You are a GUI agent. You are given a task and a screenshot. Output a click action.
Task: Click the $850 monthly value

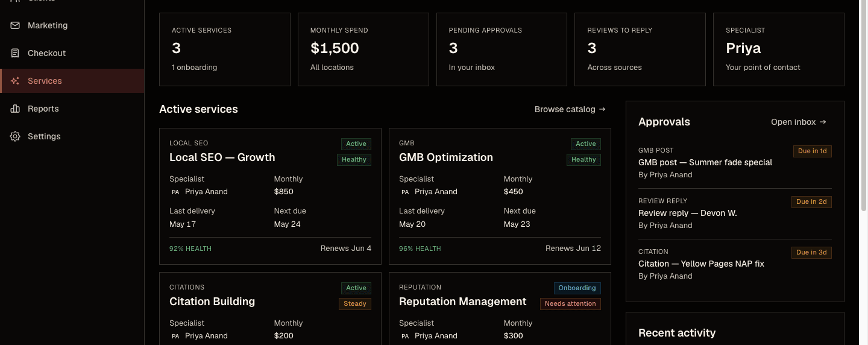284,192
